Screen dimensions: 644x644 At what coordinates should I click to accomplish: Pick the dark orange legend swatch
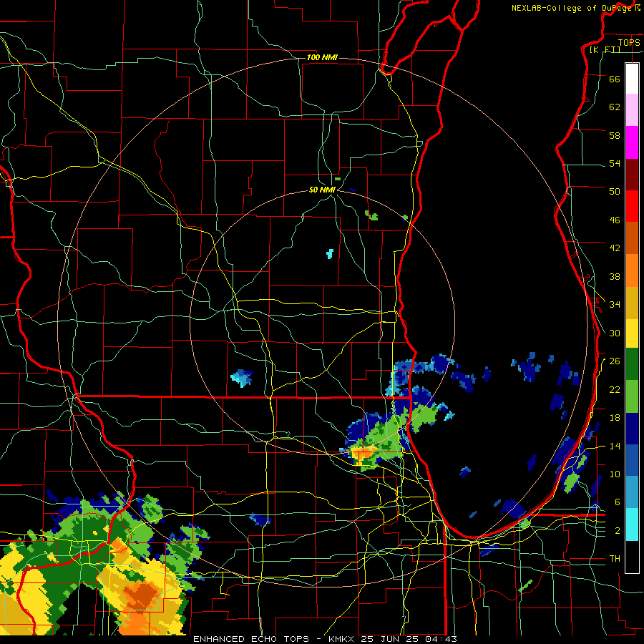coord(632,238)
